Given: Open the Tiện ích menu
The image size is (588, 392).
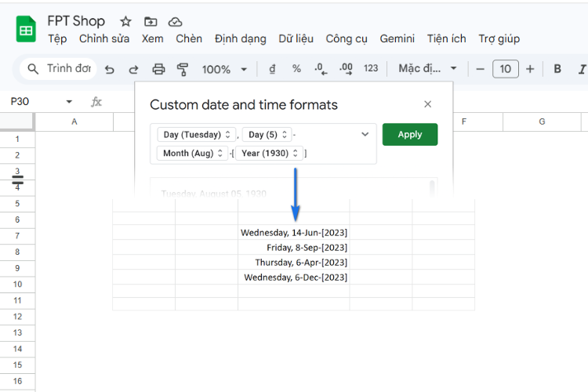Looking at the screenshot, I should point(446,38).
